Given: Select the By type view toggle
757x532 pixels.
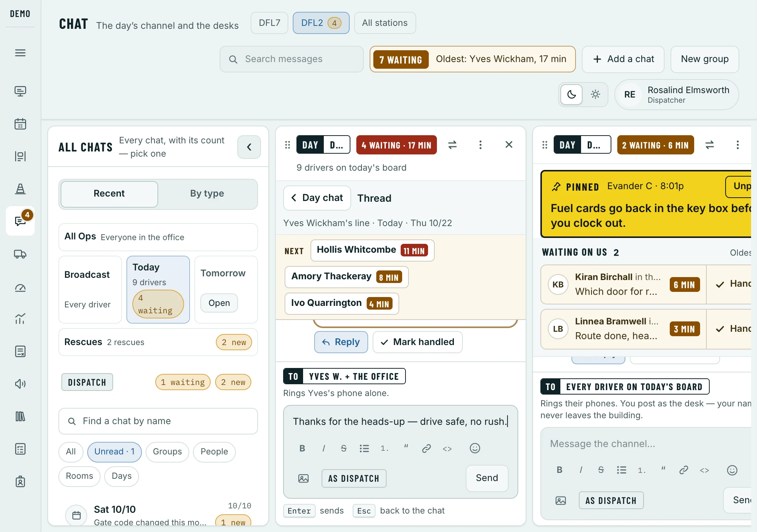Looking at the screenshot, I should [207, 194].
